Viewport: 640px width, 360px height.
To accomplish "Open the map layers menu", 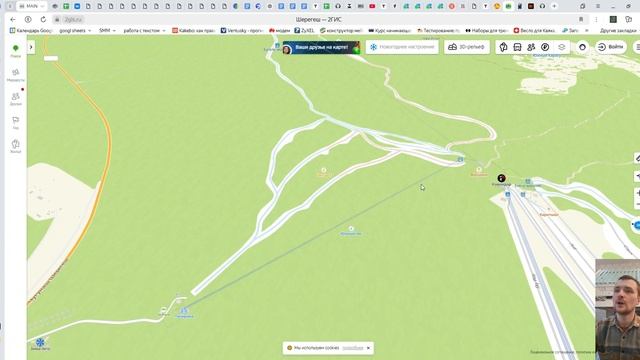I will 562,47.
